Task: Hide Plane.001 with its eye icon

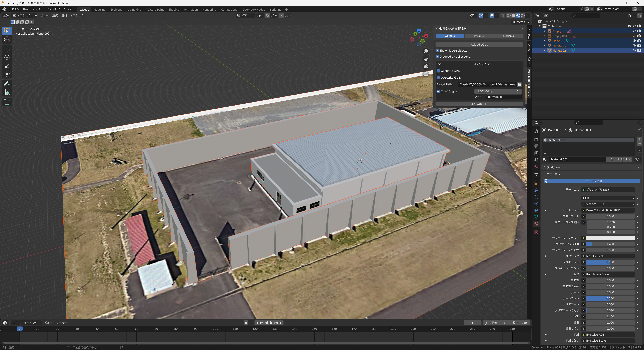Action: click(x=634, y=46)
